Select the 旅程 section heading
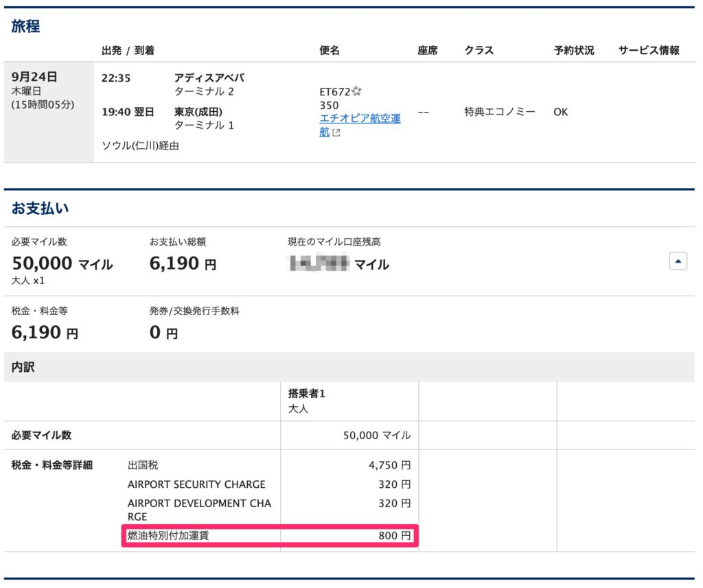This screenshot has width=703, height=588. pos(25,27)
